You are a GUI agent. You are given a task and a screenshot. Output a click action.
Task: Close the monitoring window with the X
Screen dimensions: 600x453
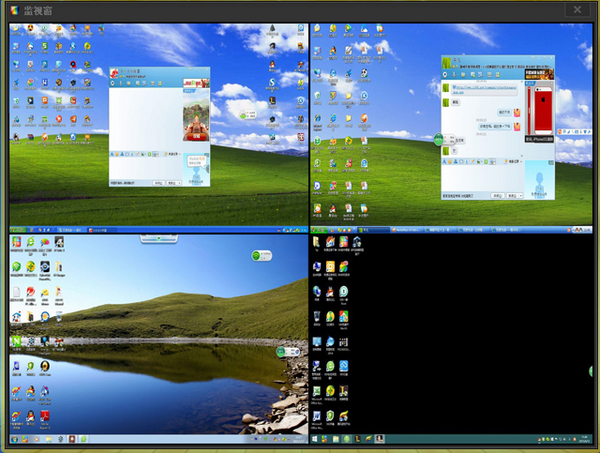577,10
